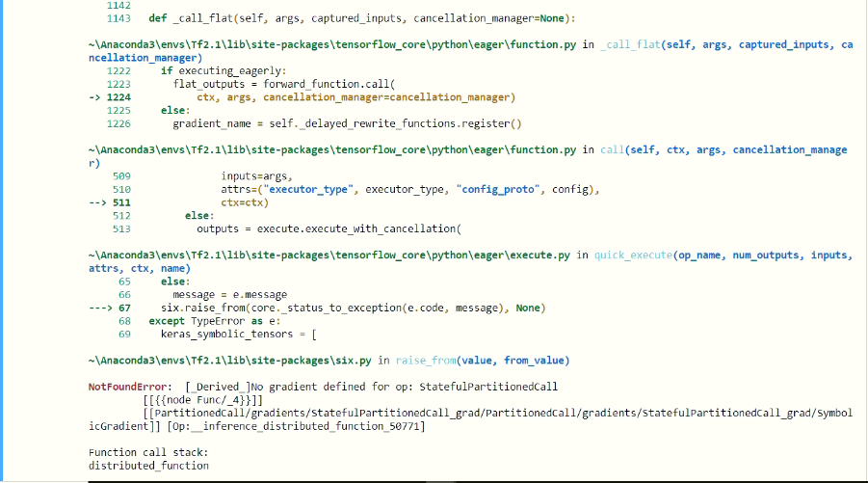868x483 pixels.
Task: Click the "_call_flat" function name in the traceback header
Action: point(630,44)
